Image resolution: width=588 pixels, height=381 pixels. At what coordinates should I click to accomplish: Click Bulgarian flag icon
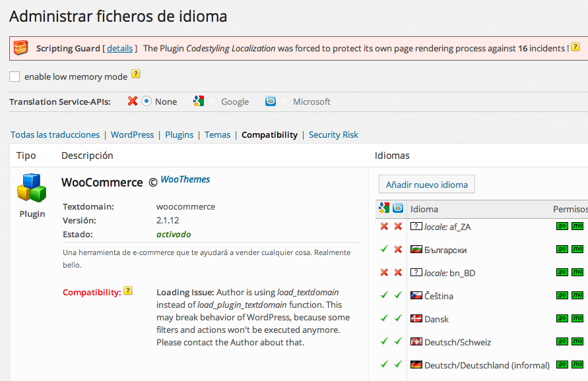click(x=416, y=249)
